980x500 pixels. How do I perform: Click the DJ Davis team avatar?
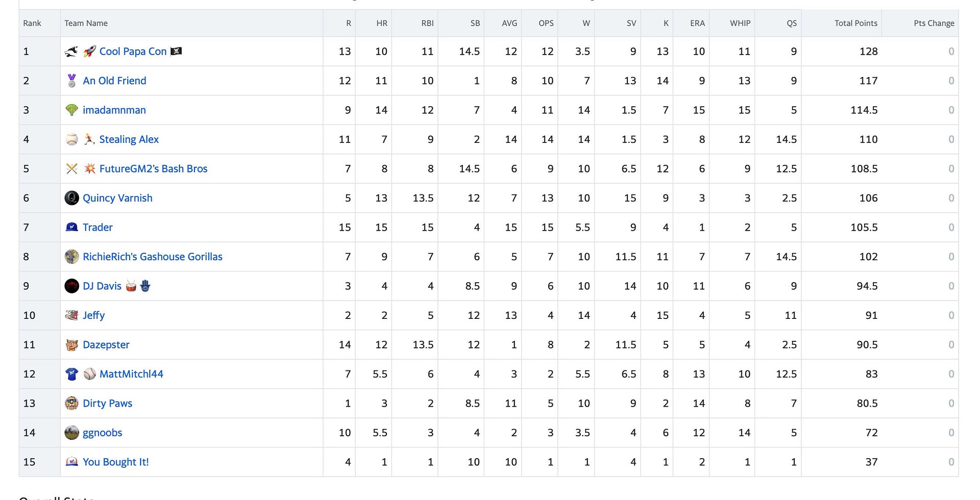(71, 286)
